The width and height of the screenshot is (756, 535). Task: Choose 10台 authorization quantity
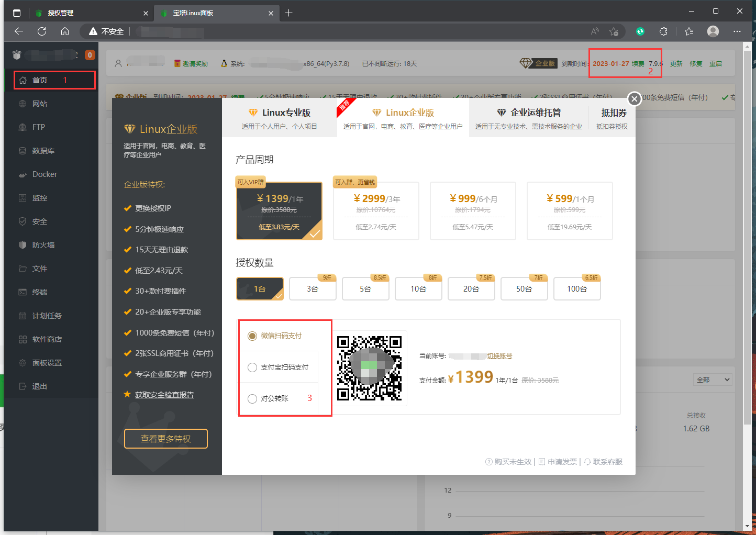(418, 289)
